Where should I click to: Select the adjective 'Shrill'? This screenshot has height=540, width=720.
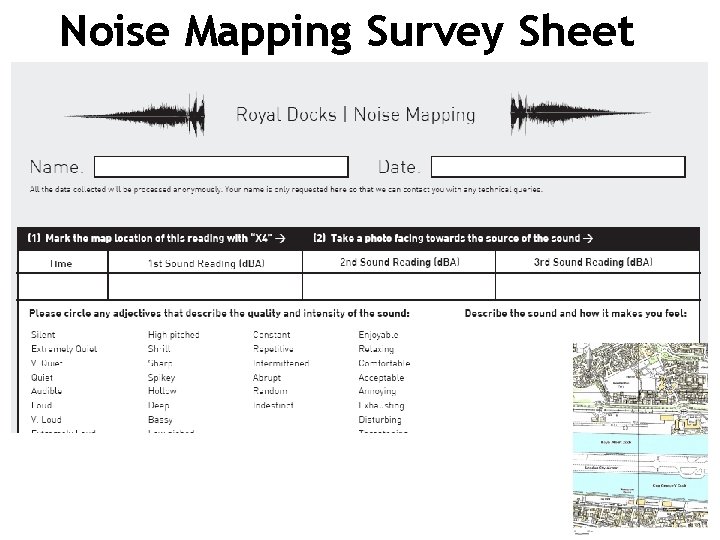point(159,349)
